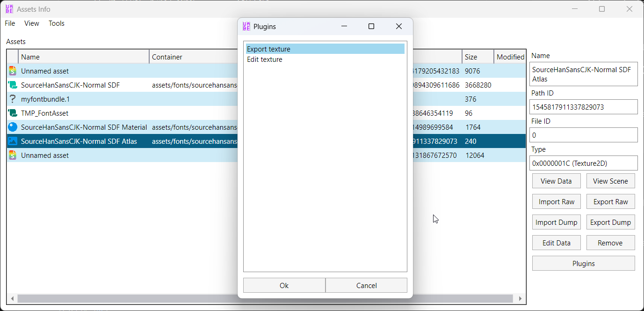The width and height of the screenshot is (644, 311).
Task: Click the Export Dump button
Action: pyautogui.click(x=610, y=222)
